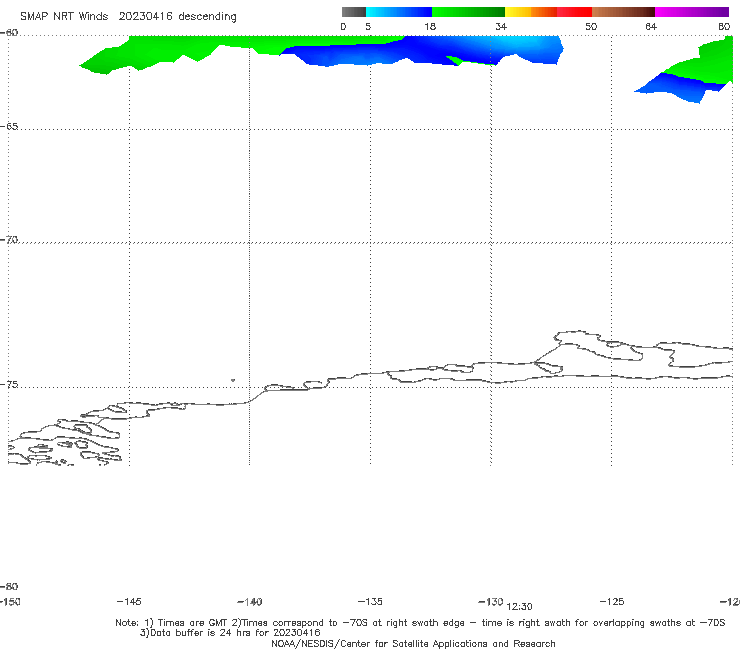Click the 'Data buffer is 24 hrs' note
The width and height of the screenshot is (740, 650).
230,633
